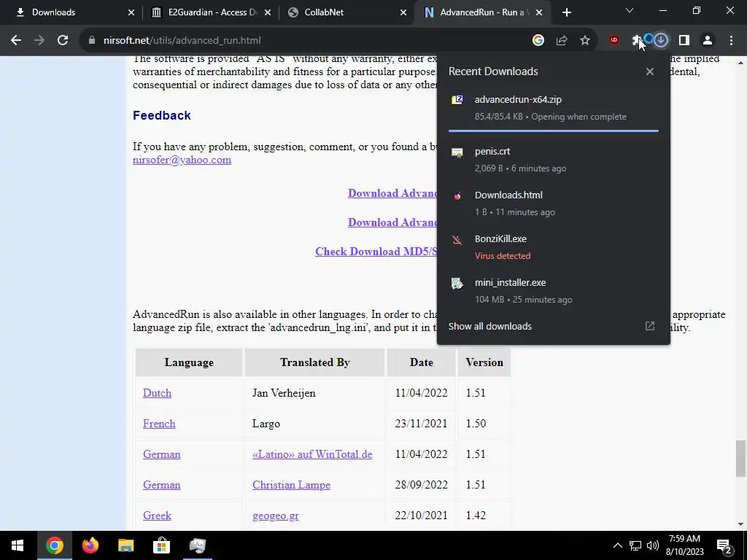Open the geogeo.gr translator link
Screen dimensions: 747x560
tap(275, 516)
